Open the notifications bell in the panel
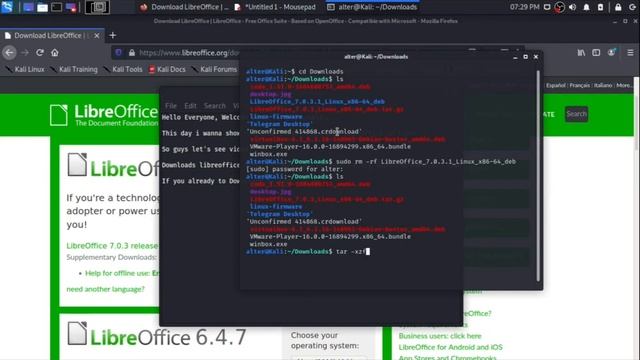Image resolution: width=640 pixels, height=360 pixels. 587,7
